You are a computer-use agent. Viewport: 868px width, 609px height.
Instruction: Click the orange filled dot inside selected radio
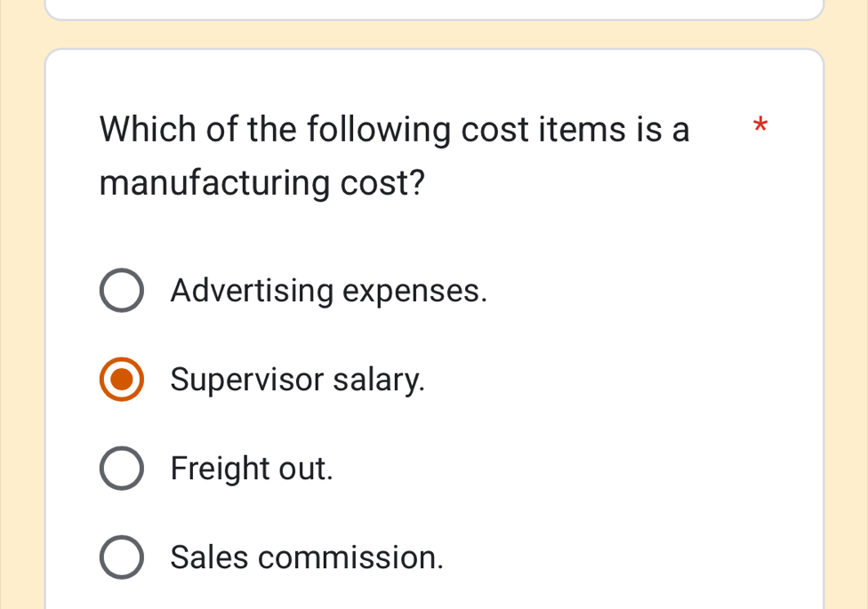(121, 380)
